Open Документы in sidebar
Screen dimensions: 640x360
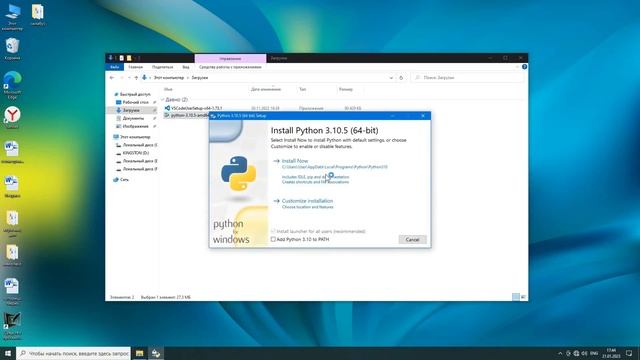pos(133,118)
